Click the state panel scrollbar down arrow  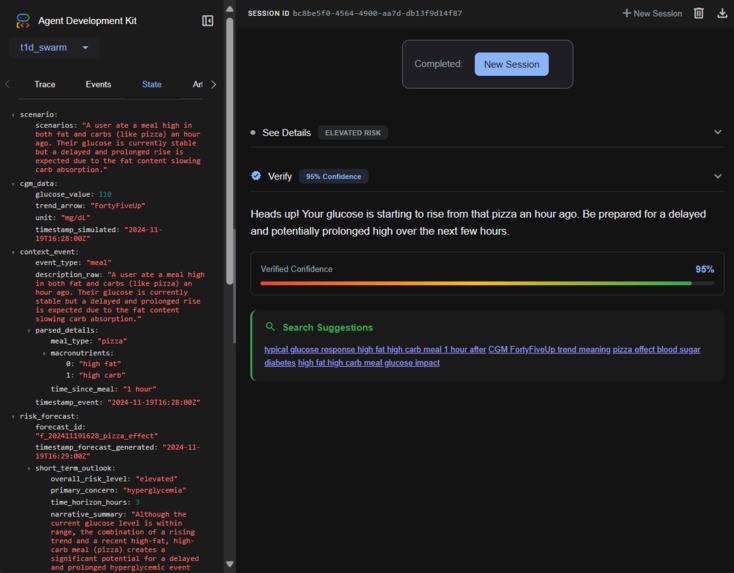coord(229,564)
